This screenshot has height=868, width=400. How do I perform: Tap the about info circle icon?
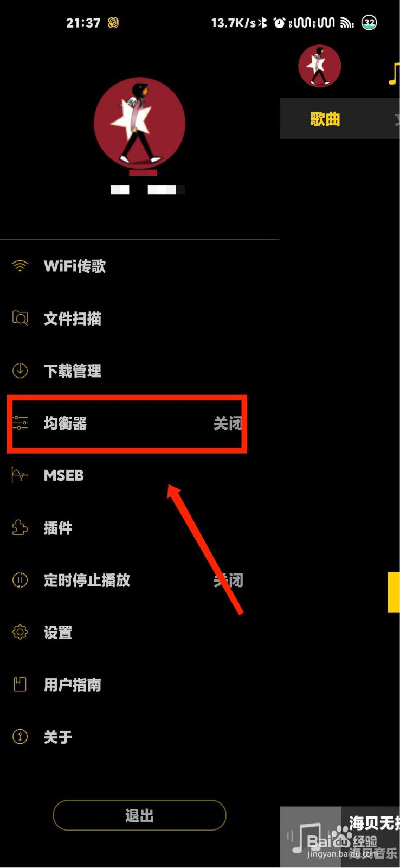20,737
